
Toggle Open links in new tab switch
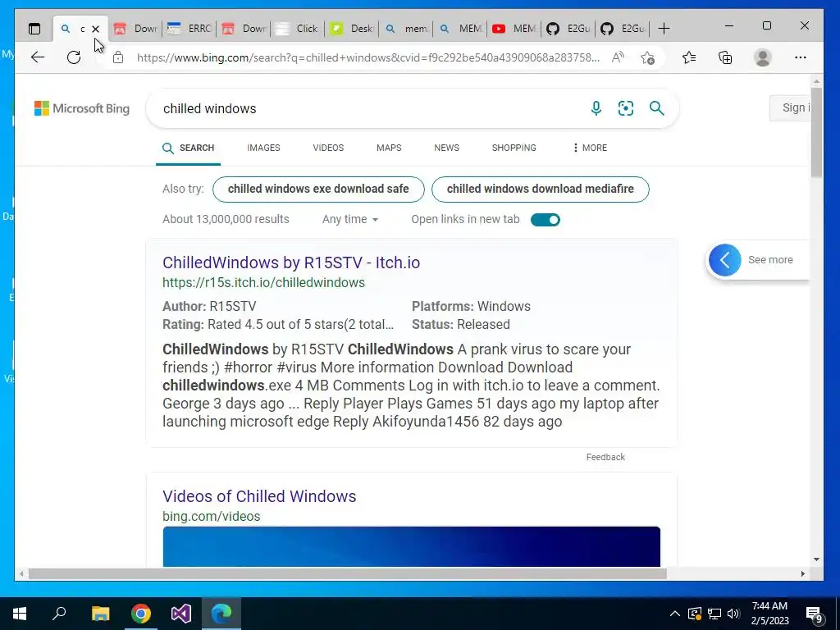pyautogui.click(x=546, y=220)
